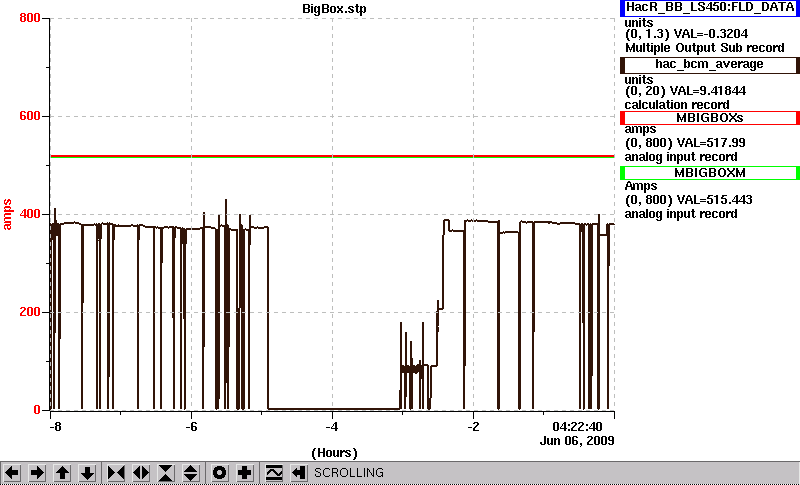Click the horizontal zoom-out diamond icon
Viewport: 800px width, 485px height.
click(x=141, y=473)
